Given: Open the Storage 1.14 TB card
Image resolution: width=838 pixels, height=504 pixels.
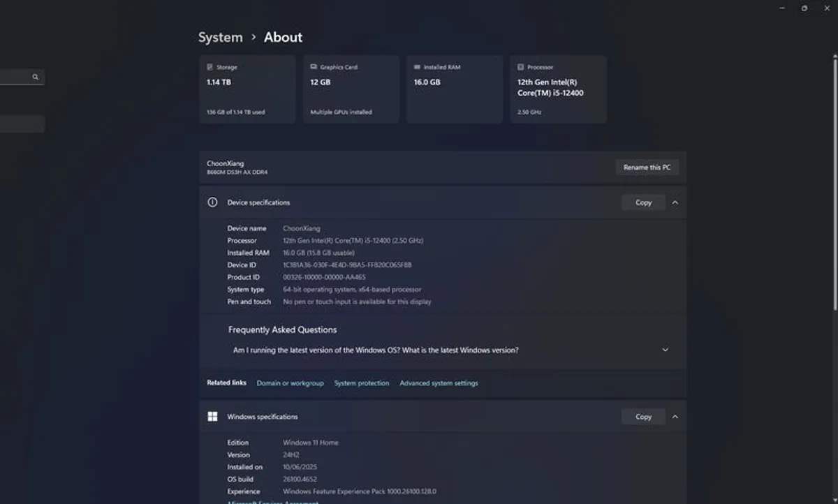Looking at the screenshot, I should coord(247,89).
